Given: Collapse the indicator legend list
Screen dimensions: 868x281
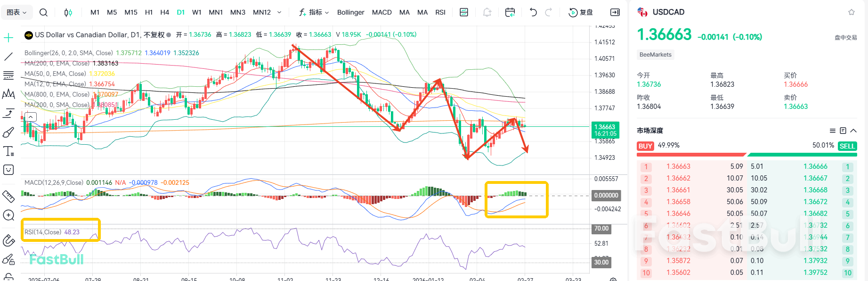Looking at the screenshot, I should pos(31,117).
